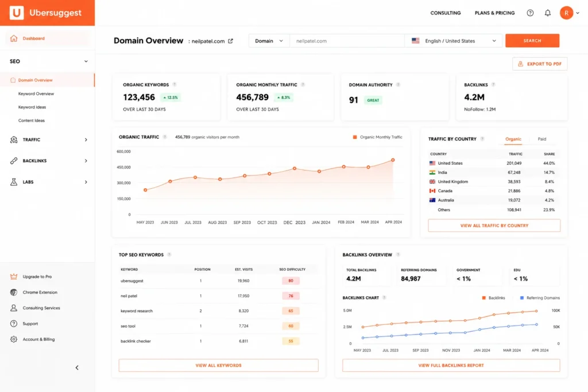Click info icon beside Domain Authority
This screenshot has width=588, height=392.
point(399,85)
